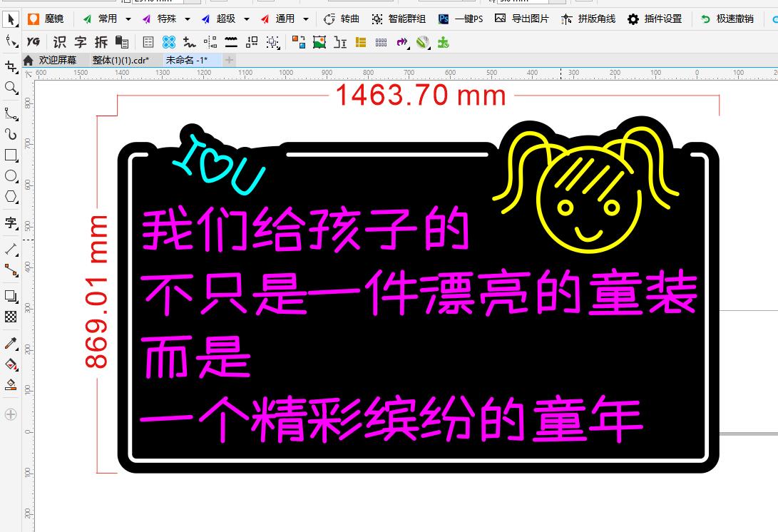Select the Shape edit tool
Image resolution: width=778 pixels, height=532 pixels.
[11, 41]
